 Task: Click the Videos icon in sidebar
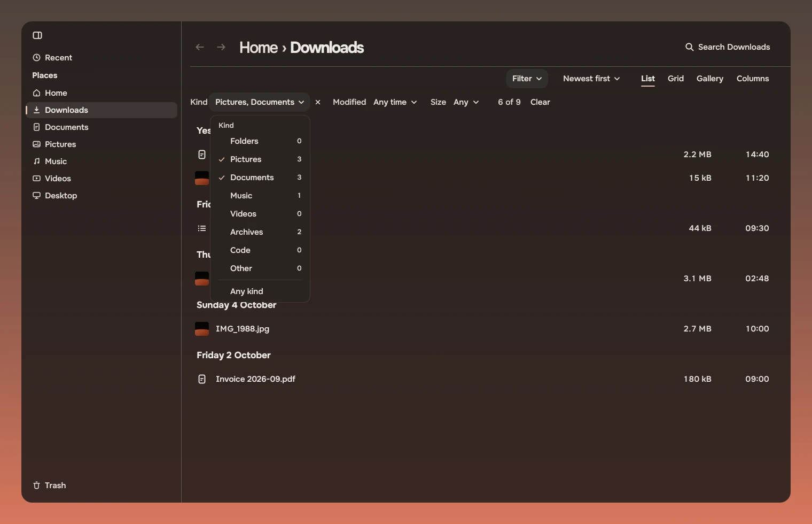[36, 179]
